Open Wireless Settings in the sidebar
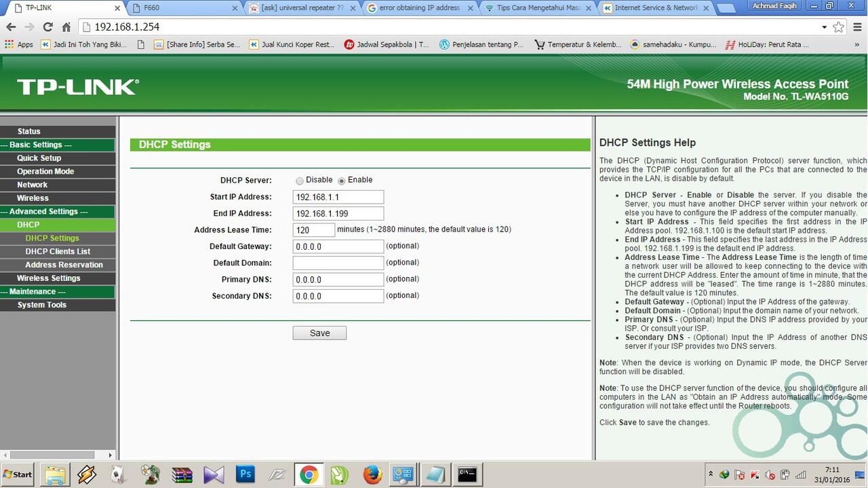868x488 pixels. click(58, 278)
